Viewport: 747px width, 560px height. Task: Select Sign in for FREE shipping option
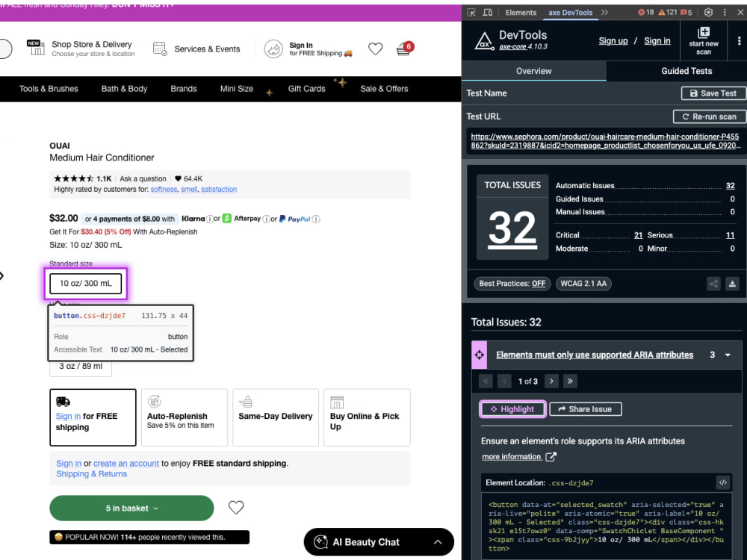point(93,417)
